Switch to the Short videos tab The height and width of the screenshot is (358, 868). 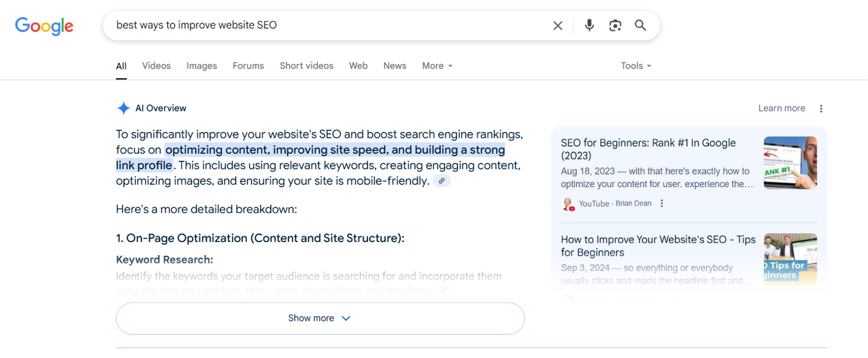pyautogui.click(x=307, y=66)
